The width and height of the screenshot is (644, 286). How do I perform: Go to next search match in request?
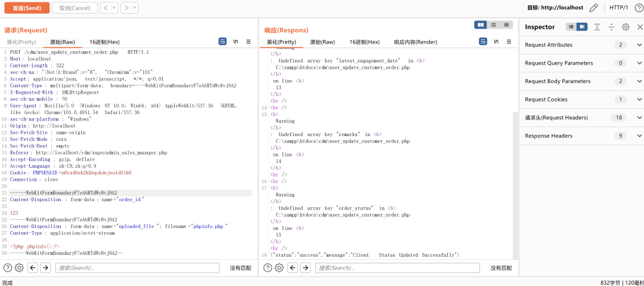(45, 268)
